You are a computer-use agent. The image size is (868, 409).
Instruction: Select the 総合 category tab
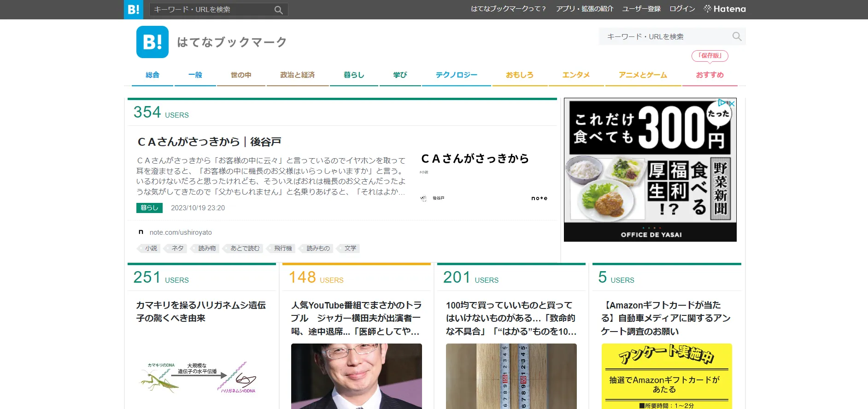coord(152,75)
